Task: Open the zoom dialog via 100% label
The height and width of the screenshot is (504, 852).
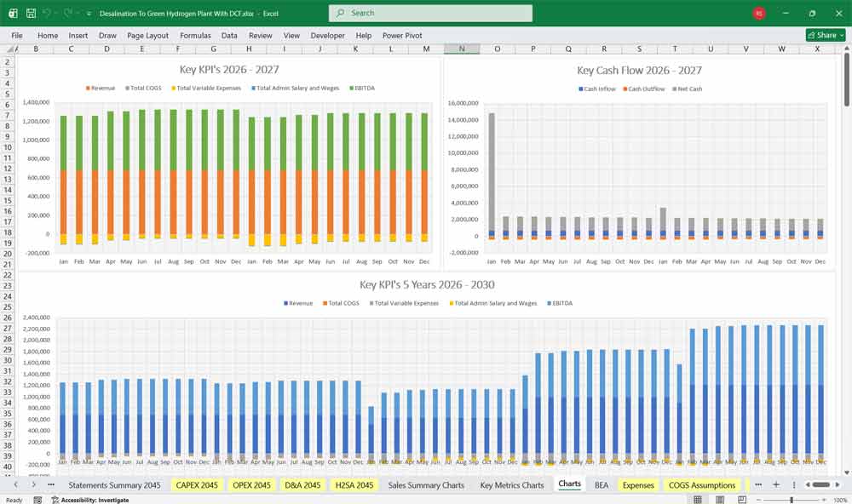Action: pyautogui.click(x=838, y=500)
